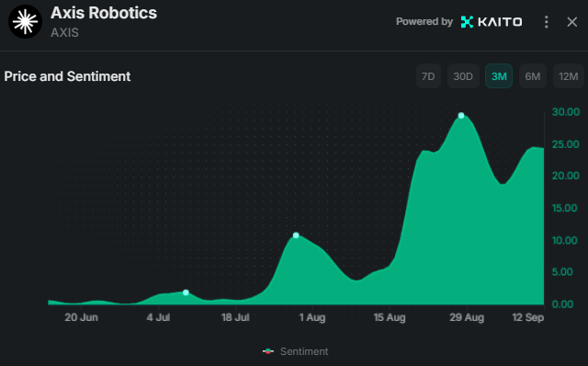Select the 3M time range
Screen dimensions: 588x366
pyautogui.click(x=499, y=76)
